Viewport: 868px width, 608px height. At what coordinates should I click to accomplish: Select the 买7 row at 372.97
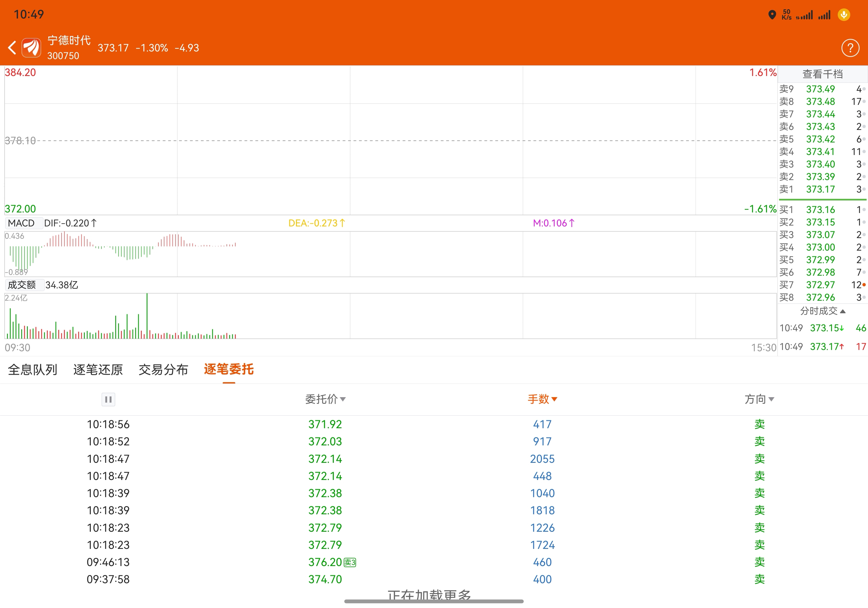[823, 285]
